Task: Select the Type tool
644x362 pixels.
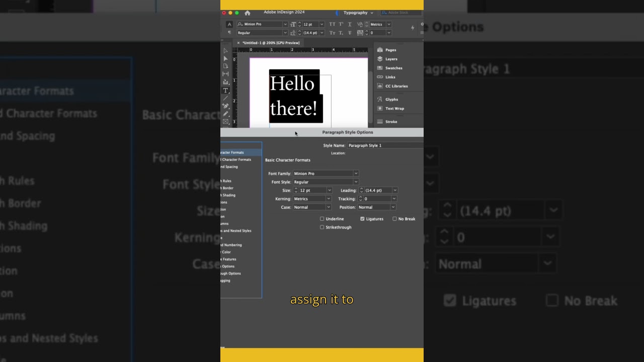Action: coord(225,90)
